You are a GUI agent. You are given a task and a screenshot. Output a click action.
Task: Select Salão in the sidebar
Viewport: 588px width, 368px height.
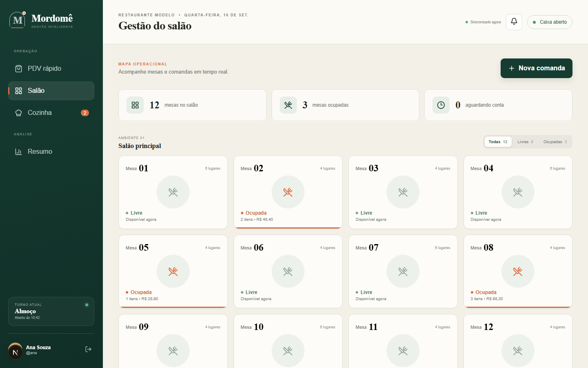click(51, 91)
